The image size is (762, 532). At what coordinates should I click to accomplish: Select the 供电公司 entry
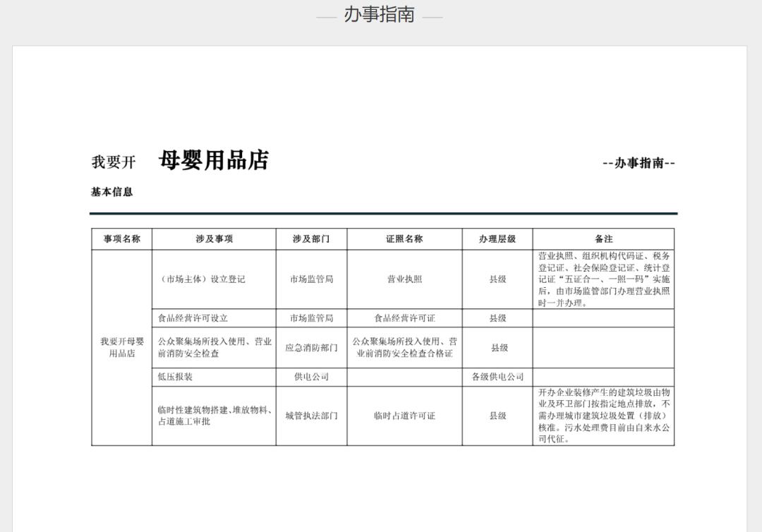click(313, 378)
